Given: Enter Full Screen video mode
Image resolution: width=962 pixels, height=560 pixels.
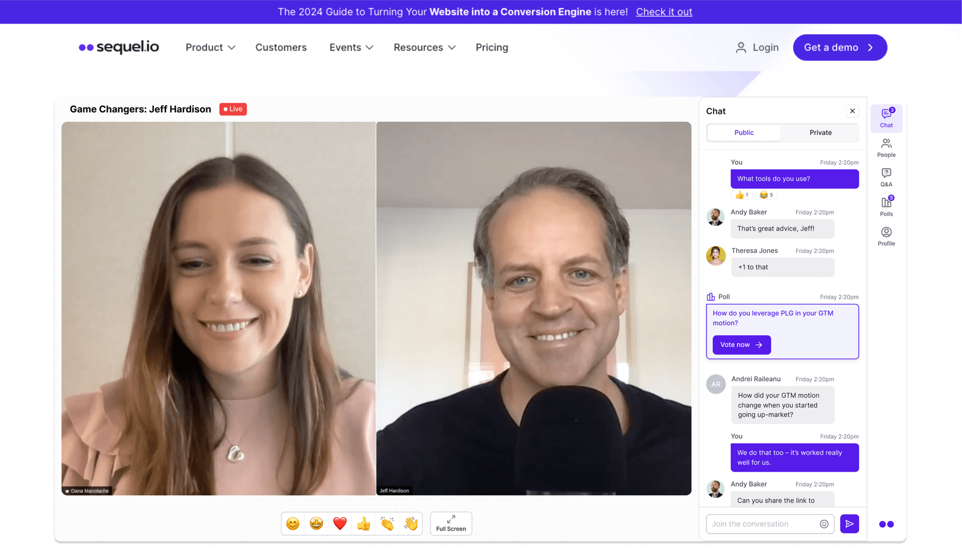Looking at the screenshot, I should pyautogui.click(x=451, y=523).
